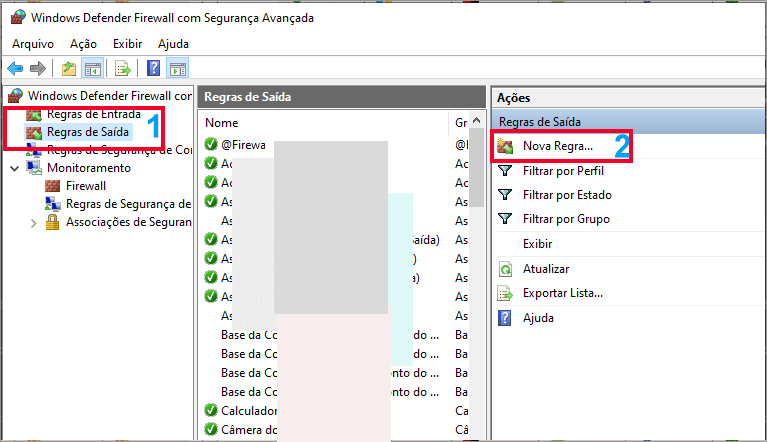Click the Export List toolbar icon
Image resolution: width=767 pixels, height=442 pixels.
point(122,68)
